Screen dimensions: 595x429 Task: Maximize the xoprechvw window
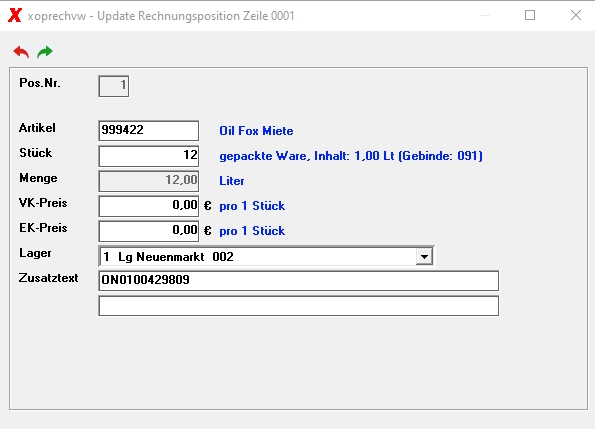point(530,15)
